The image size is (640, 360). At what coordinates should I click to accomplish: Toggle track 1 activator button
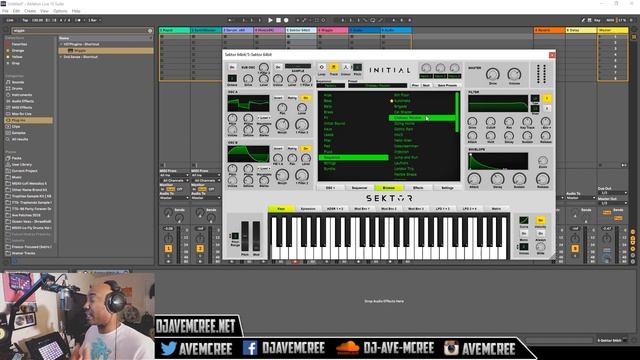point(168,249)
